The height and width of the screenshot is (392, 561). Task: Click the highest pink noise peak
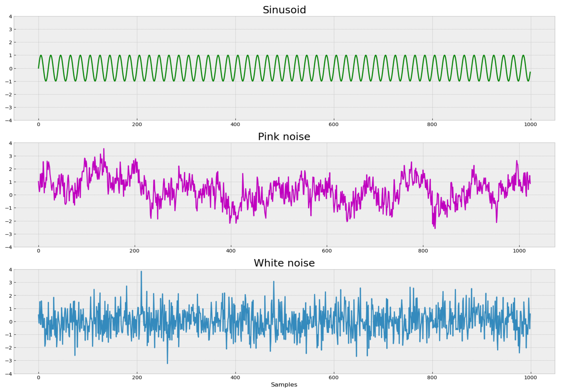(x=104, y=149)
